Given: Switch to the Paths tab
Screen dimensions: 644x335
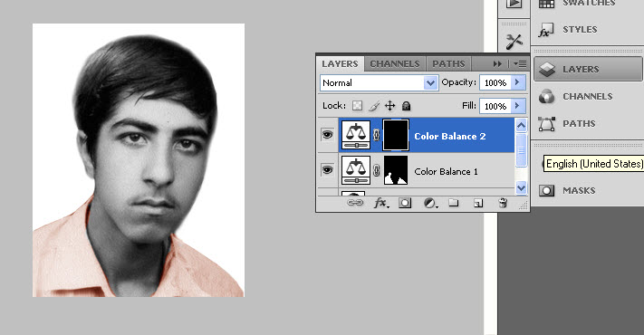Looking at the screenshot, I should (x=448, y=64).
